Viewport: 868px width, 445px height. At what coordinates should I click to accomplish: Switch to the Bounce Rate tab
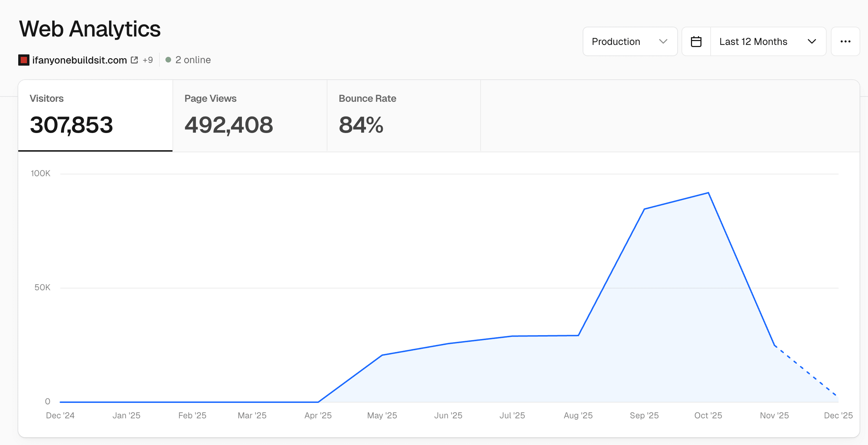pos(404,116)
